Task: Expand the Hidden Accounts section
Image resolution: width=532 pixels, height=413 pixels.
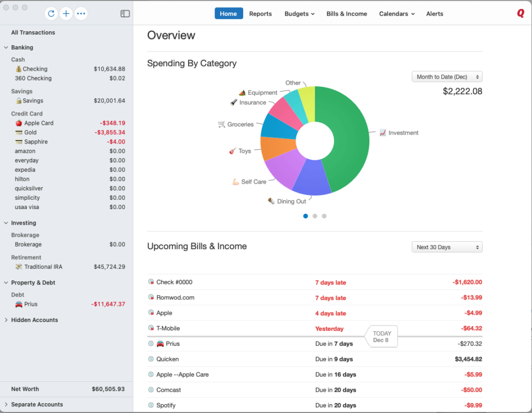Action: 7,320
